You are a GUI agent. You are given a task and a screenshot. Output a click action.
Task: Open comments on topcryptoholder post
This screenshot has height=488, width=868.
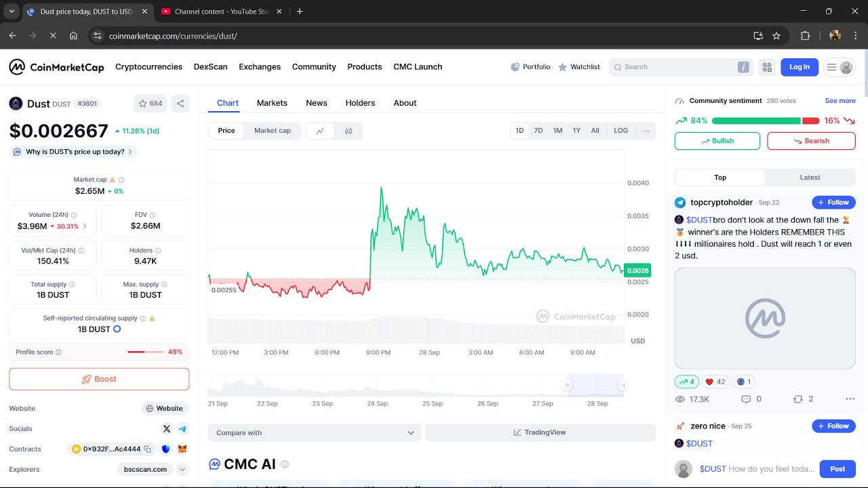[x=751, y=399]
